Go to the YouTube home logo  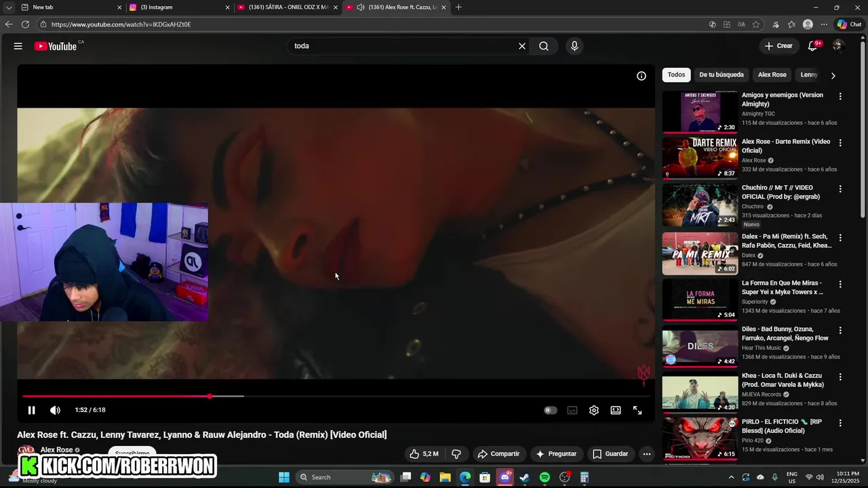click(x=56, y=46)
